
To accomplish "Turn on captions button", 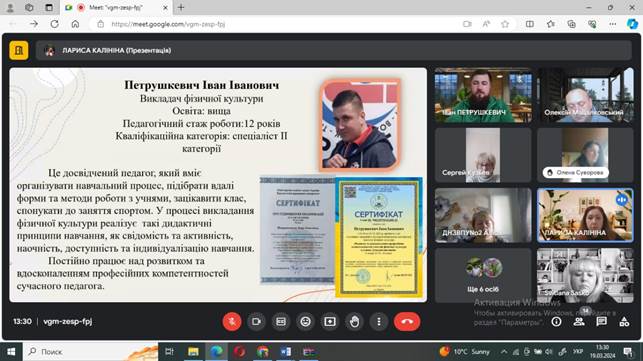I will coord(281,322).
